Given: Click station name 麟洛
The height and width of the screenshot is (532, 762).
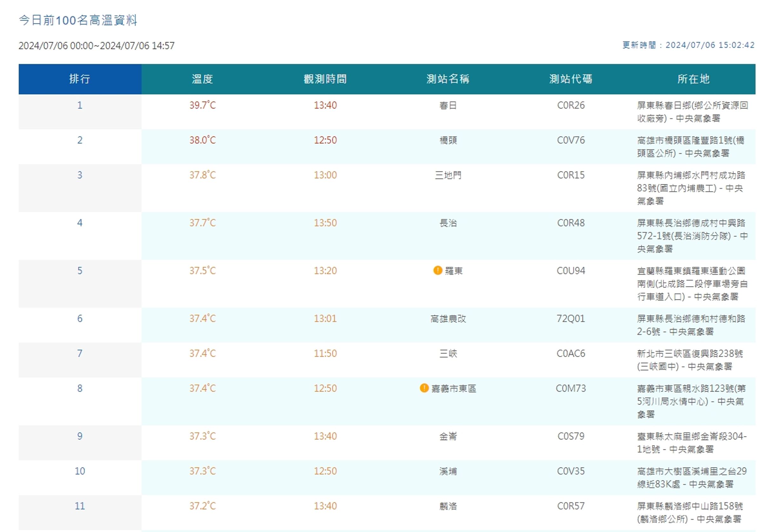Looking at the screenshot, I should pyautogui.click(x=448, y=506).
